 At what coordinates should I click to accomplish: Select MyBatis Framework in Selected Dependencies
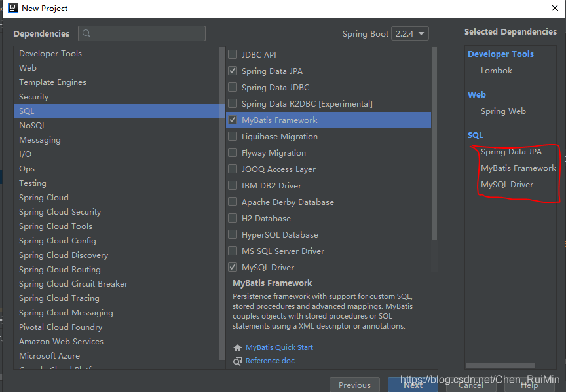click(x=518, y=168)
